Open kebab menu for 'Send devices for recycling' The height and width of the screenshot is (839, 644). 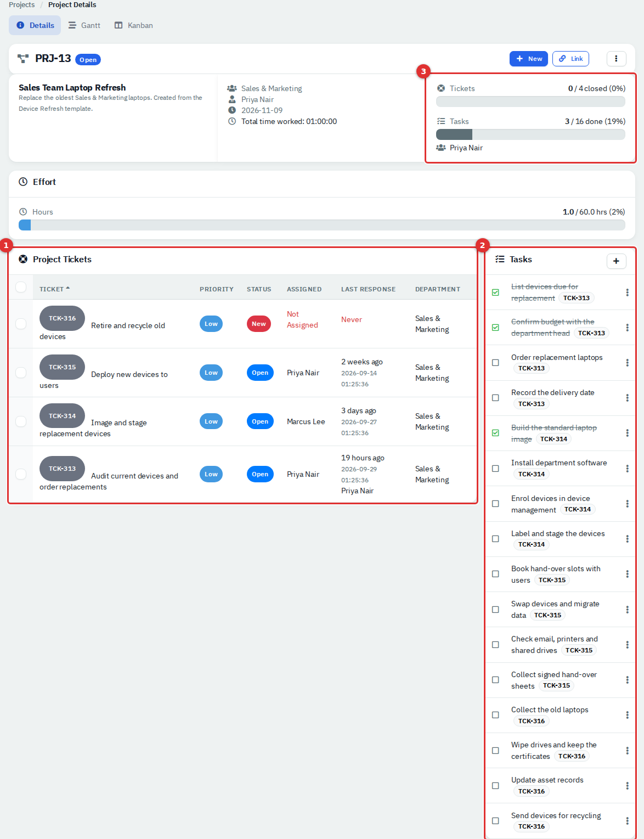click(627, 821)
